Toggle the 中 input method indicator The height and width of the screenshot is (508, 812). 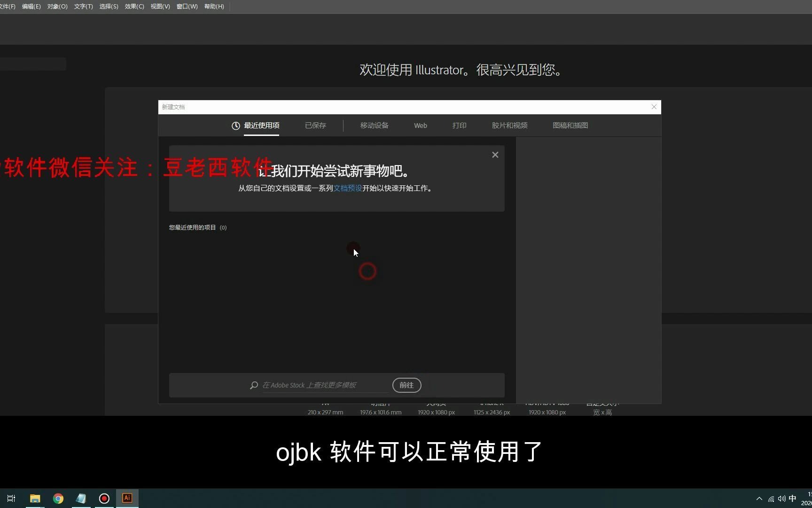click(x=792, y=499)
